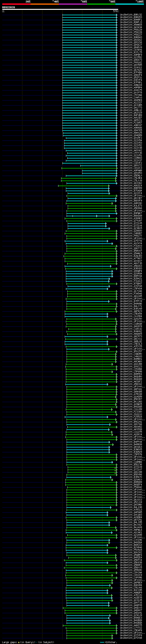Click the UniRef100_A2ZIG7 label
The image size is (146, 644).
tap(131, 103)
